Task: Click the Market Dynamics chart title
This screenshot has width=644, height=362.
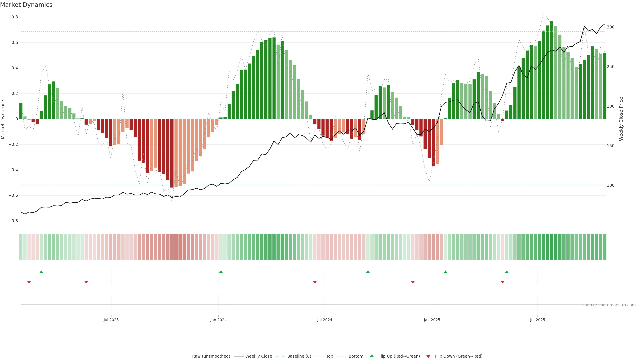Action: [x=26, y=5]
